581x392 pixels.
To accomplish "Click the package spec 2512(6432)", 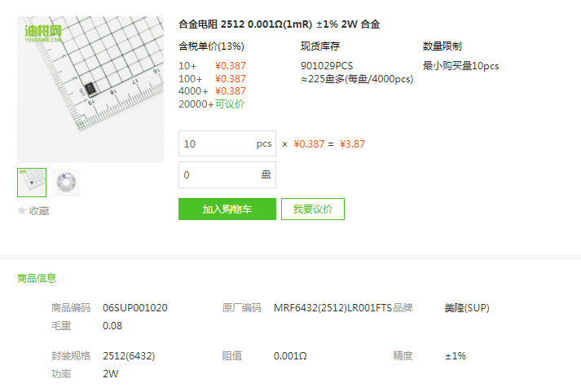I will [x=129, y=356].
